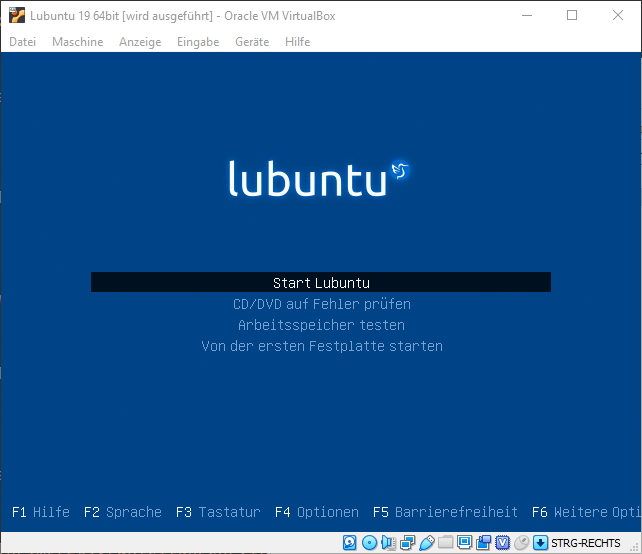Click F1 Hilfe option
The image size is (642, 554).
pyautogui.click(x=41, y=512)
